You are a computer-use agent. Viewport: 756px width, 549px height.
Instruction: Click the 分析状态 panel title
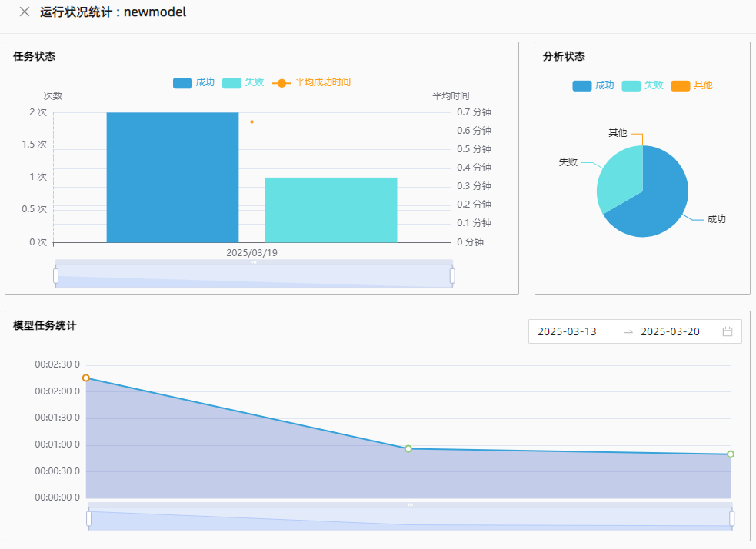pyautogui.click(x=564, y=56)
